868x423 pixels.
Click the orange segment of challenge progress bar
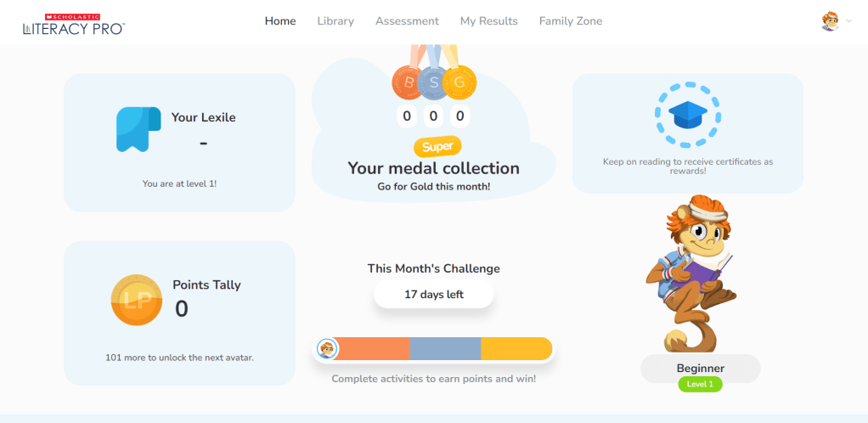tap(374, 348)
